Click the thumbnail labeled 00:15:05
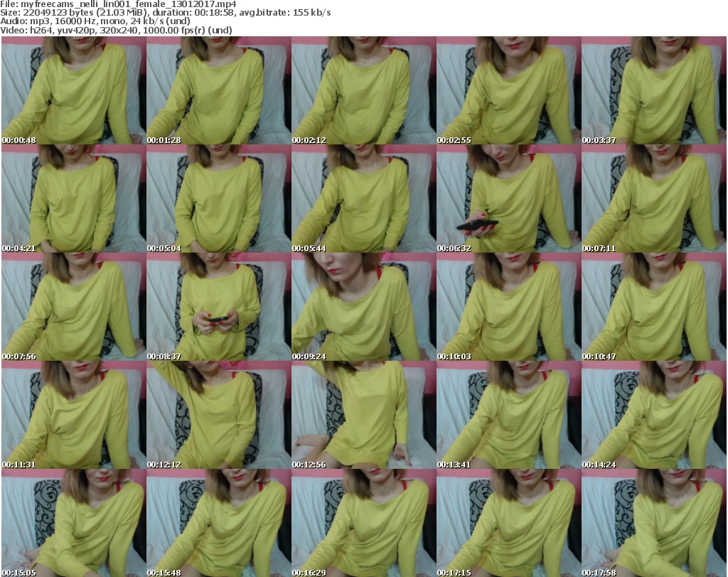Image resolution: width=728 pixels, height=577 pixels. point(74,523)
